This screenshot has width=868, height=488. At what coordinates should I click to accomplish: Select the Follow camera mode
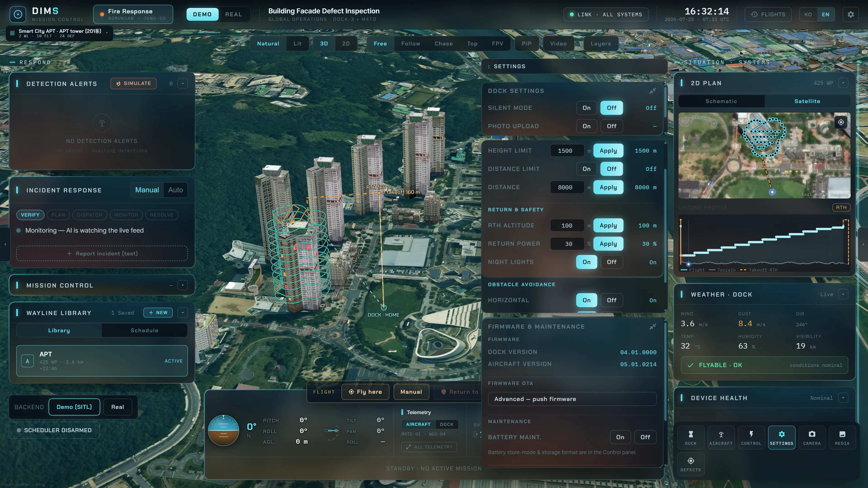click(410, 44)
